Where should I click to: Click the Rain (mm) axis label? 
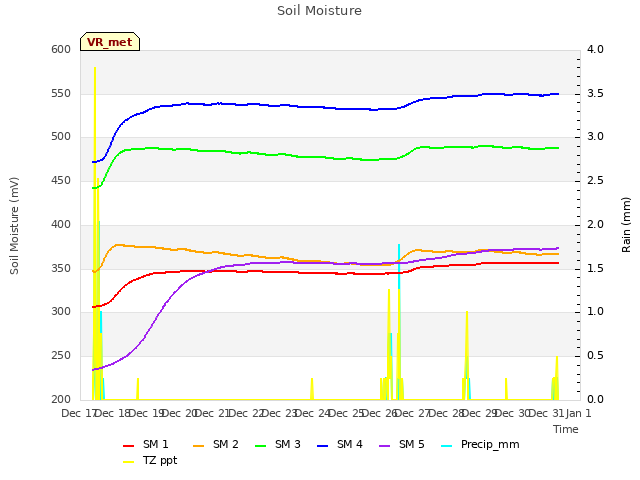click(626, 225)
